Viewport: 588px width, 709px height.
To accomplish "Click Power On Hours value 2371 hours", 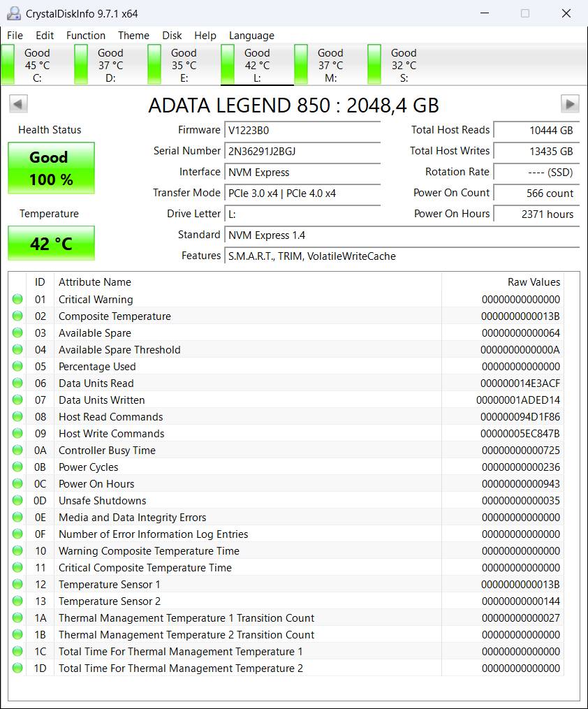I will click(x=536, y=214).
